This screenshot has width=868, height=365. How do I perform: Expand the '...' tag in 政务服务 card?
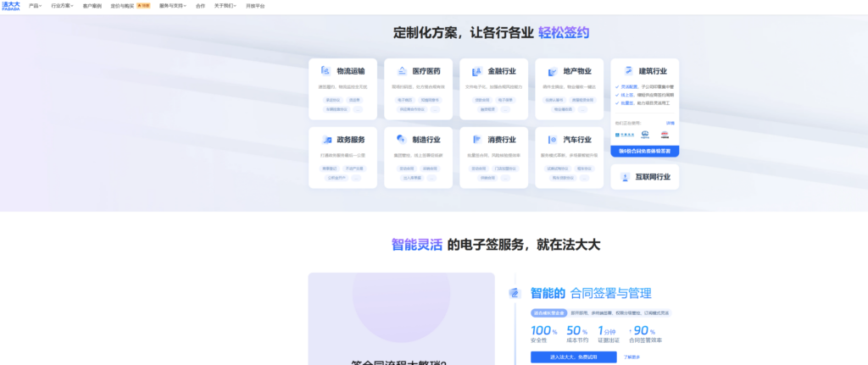356,178
